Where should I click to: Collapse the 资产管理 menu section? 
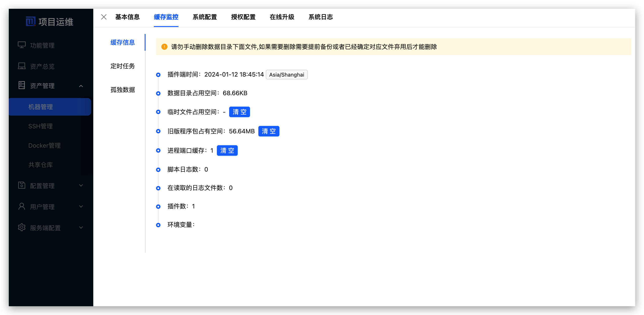81,86
